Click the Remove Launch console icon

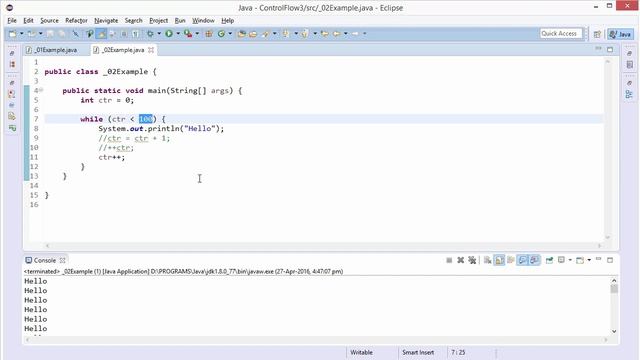(460, 260)
